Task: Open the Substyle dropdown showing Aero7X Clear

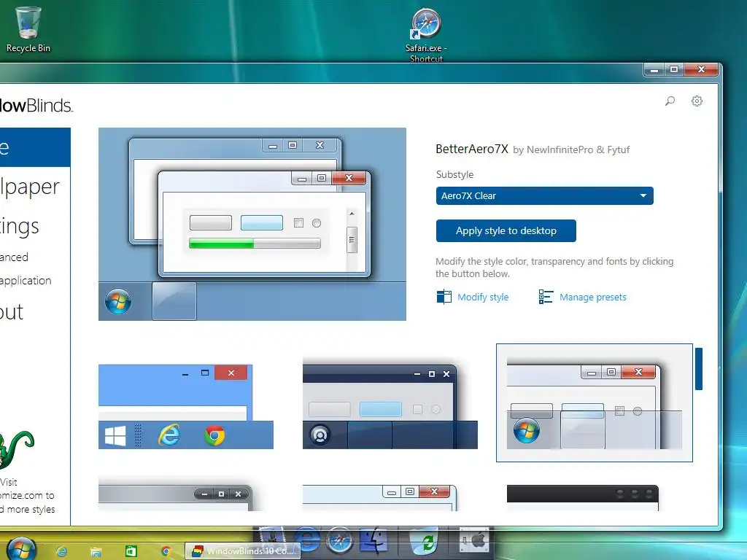Action: 544,195
